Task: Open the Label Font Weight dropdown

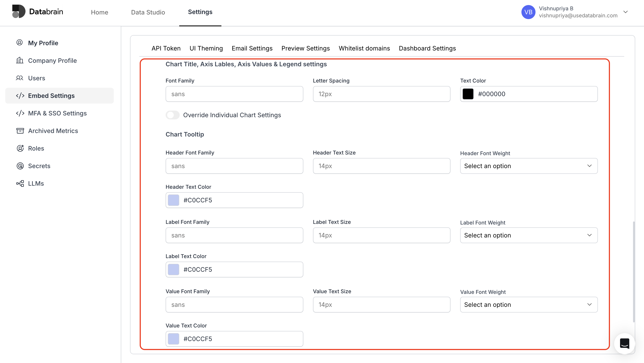Action: coord(528,235)
